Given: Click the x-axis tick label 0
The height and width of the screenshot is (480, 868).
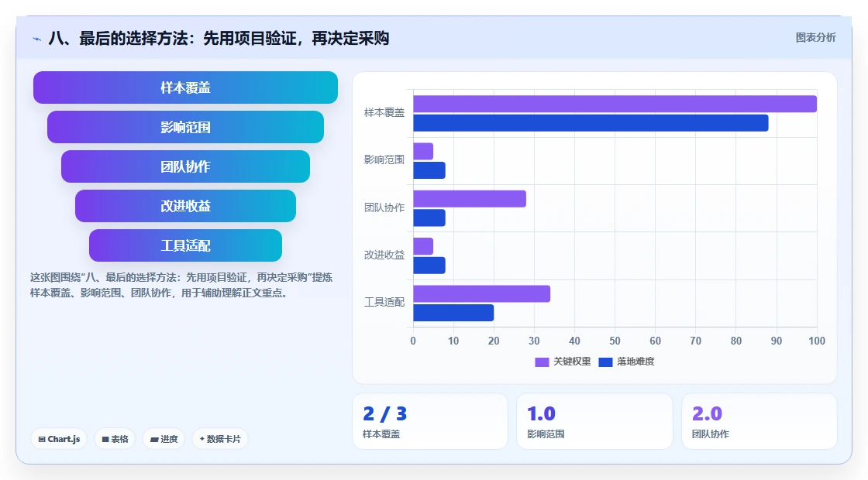Looking at the screenshot, I should (x=413, y=341).
